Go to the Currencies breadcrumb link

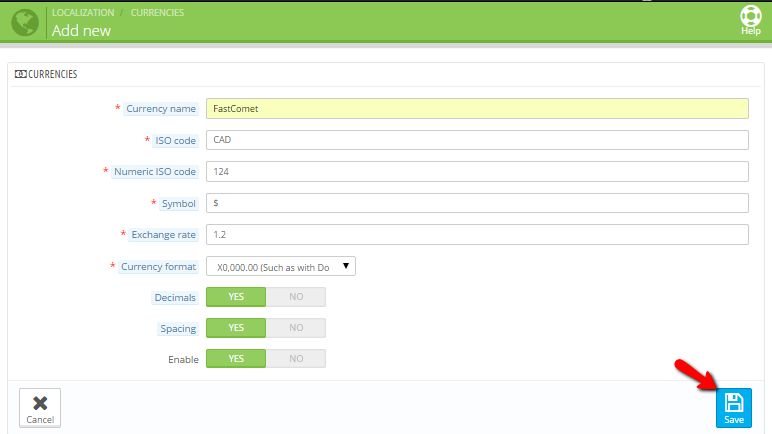(x=157, y=12)
